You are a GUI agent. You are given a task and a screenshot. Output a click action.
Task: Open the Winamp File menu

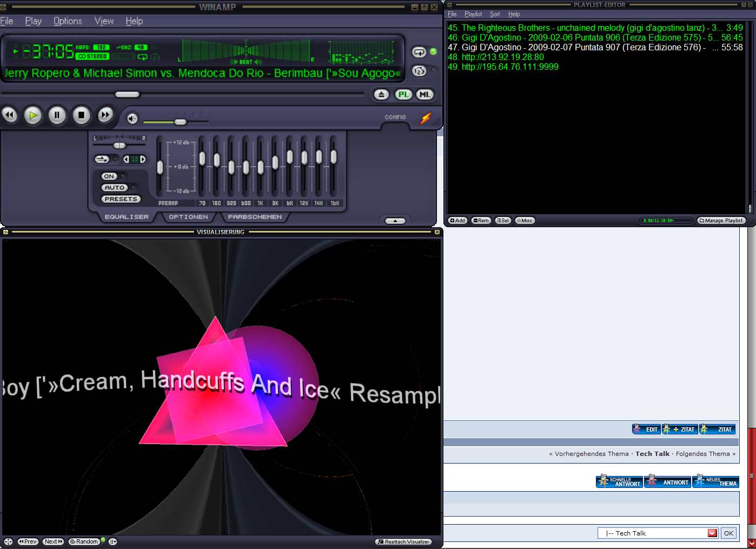click(x=6, y=21)
